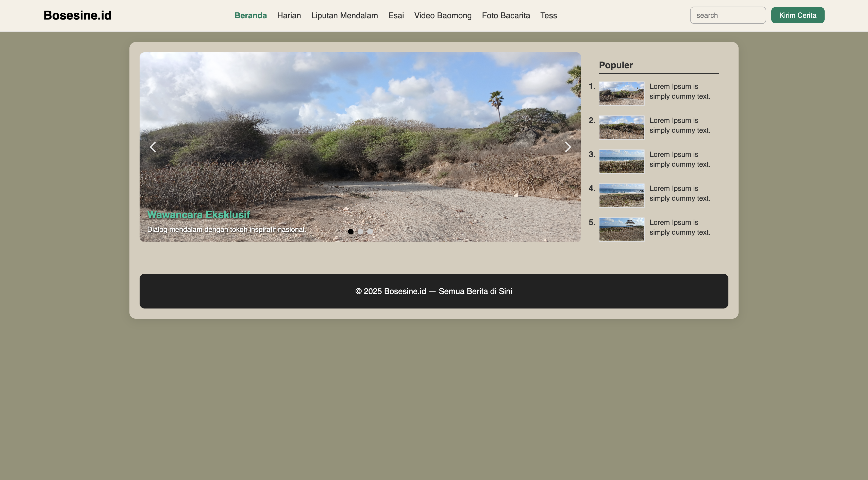Go to Video Baomong
The image size is (868, 480).
[443, 15]
